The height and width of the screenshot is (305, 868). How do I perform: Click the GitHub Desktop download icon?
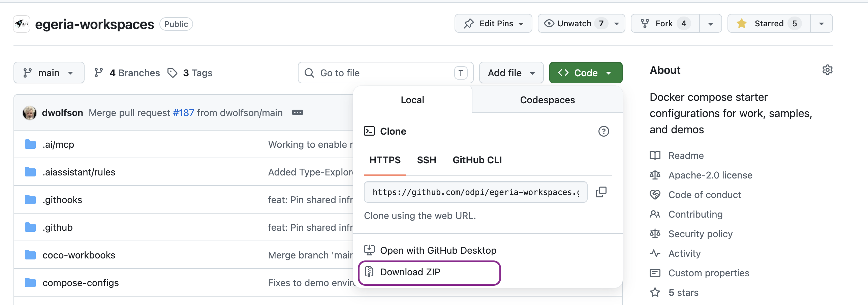[x=369, y=250]
